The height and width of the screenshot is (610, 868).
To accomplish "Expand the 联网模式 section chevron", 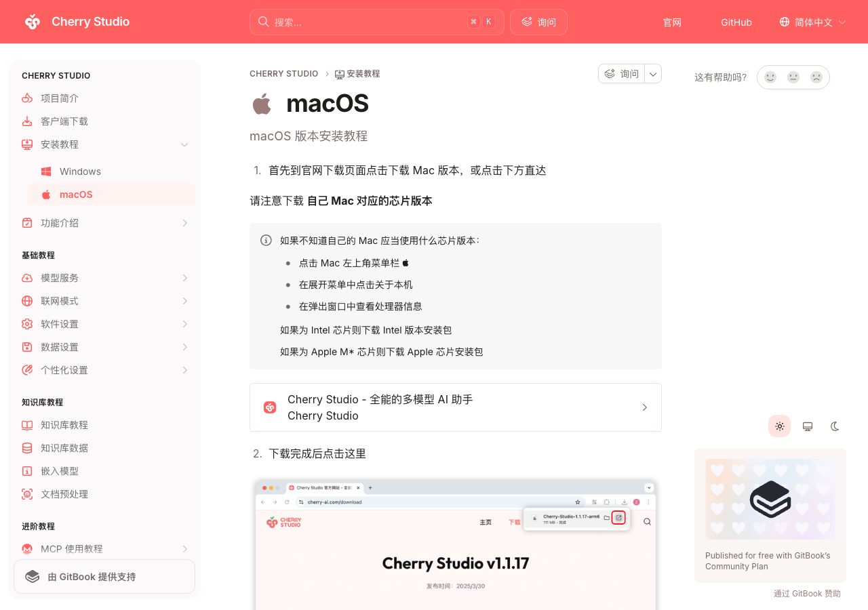I will point(184,301).
